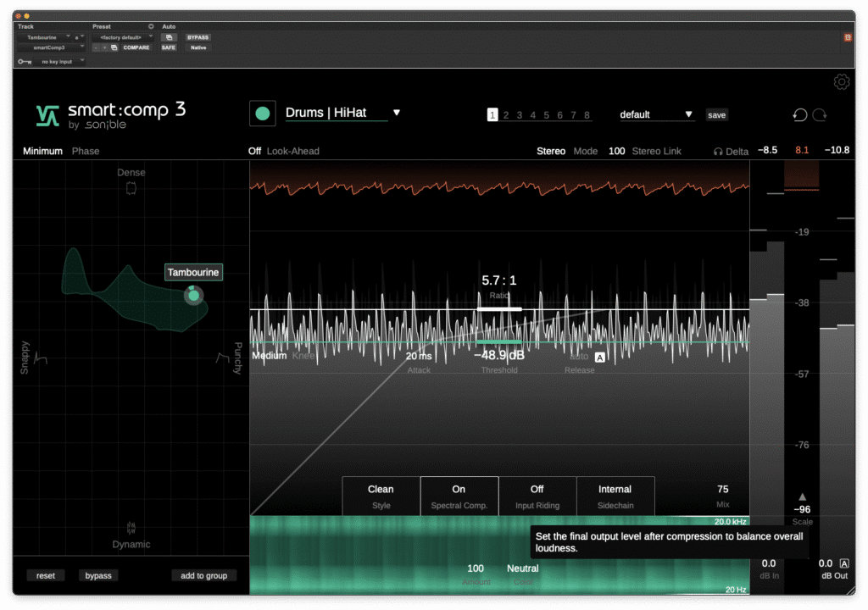
Task: Select preset state slot 2
Action: coord(505,114)
